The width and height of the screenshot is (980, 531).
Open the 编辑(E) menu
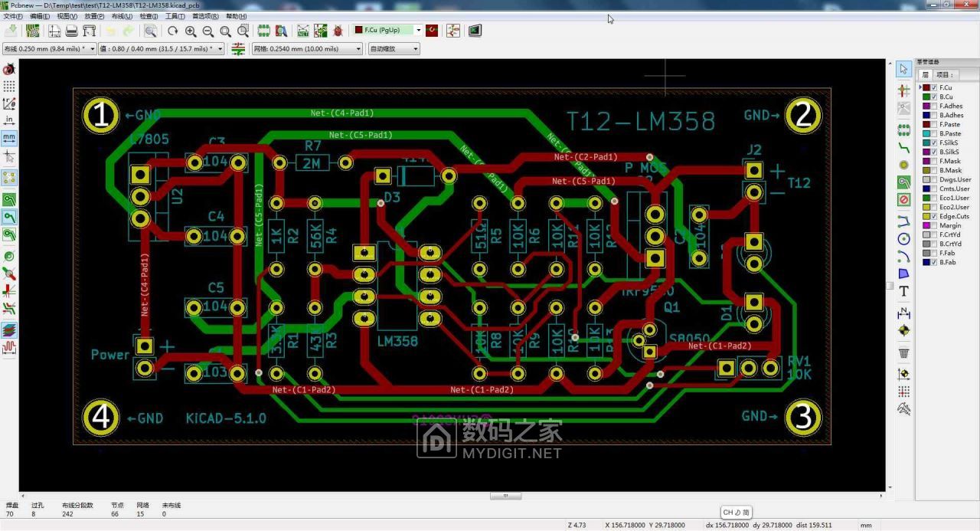point(41,16)
